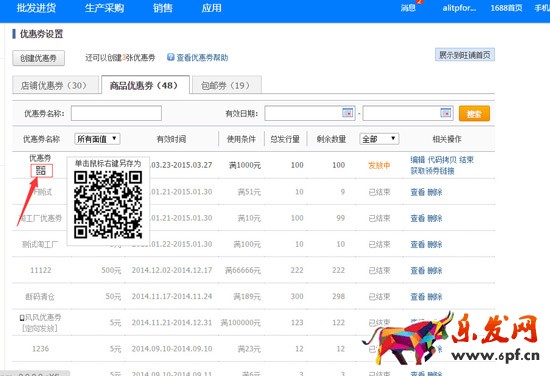
Task: Open the alitpfor... account menu
Action: [x=459, y=8]
